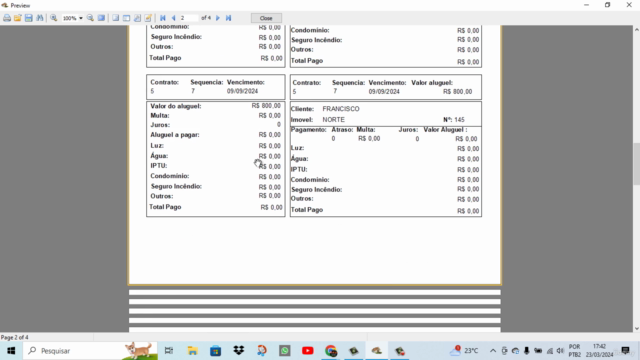Go to the next page
The height and width of the screenshot is (360, 640).
coord(218,18)
